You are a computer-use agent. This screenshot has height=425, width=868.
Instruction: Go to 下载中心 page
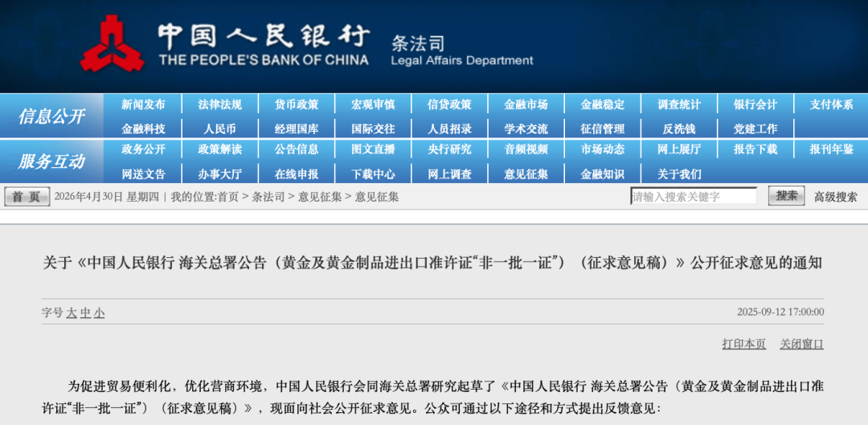click(x=373, y=174)
